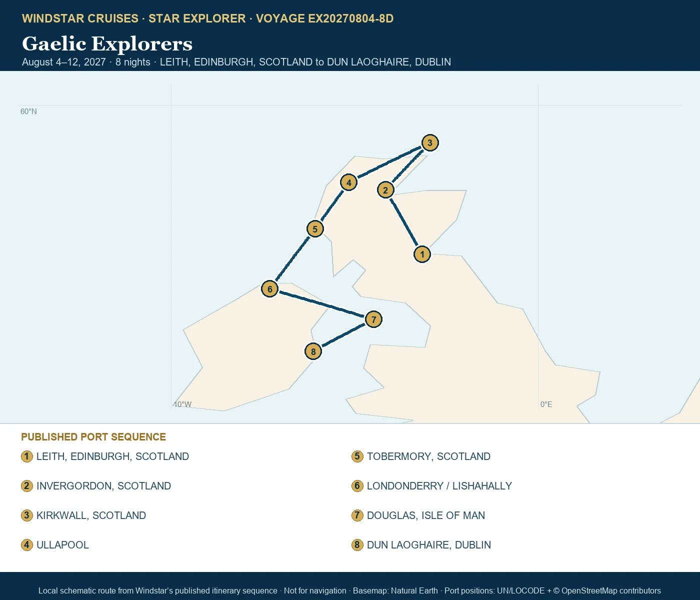This screenshot has width=700, height=600.
Task: Click legend badge 2 beside Invergordon
Action: click(x=27, y=486)
